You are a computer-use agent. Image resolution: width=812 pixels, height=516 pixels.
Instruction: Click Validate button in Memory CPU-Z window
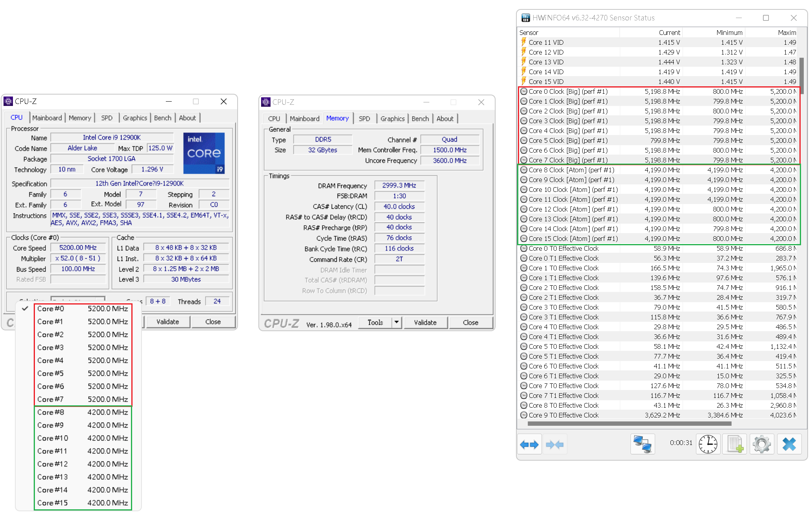tap(425, 323)
